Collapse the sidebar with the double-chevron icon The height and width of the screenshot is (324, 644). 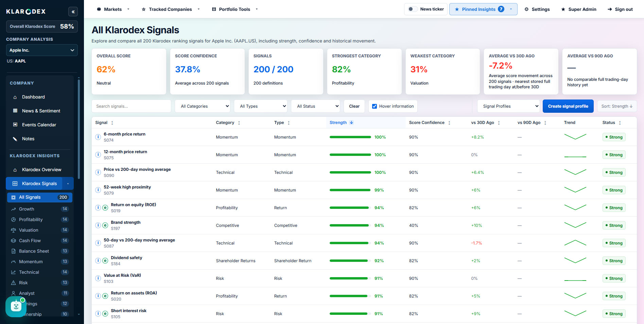pos(73,12)
